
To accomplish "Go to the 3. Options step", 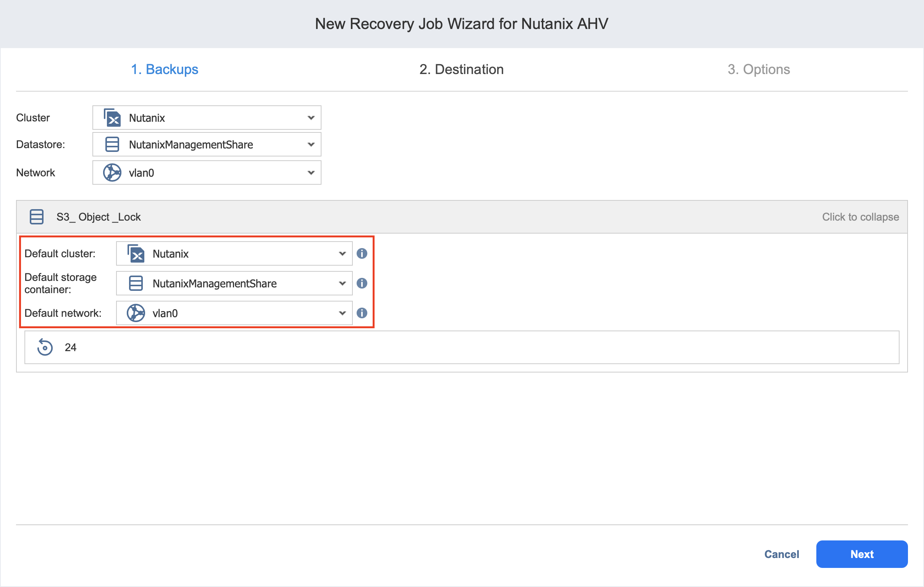I will click(759, 69).
